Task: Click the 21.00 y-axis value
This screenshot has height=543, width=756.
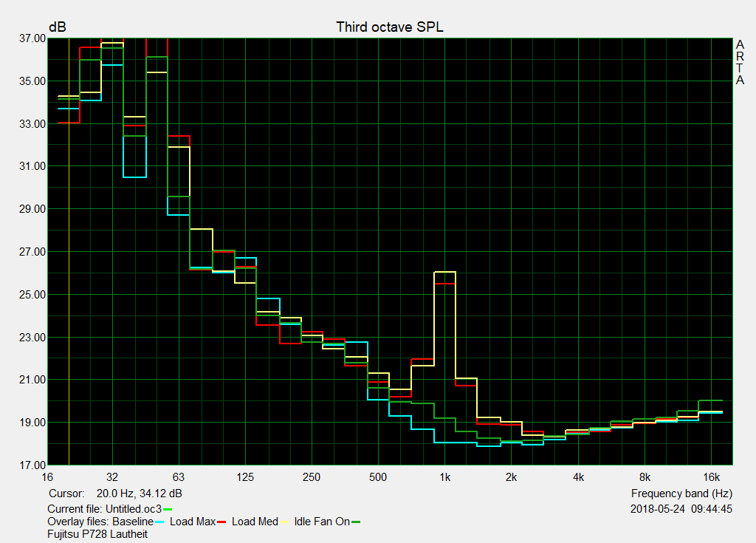Action: pyautogui.click(x=32, y=380)
